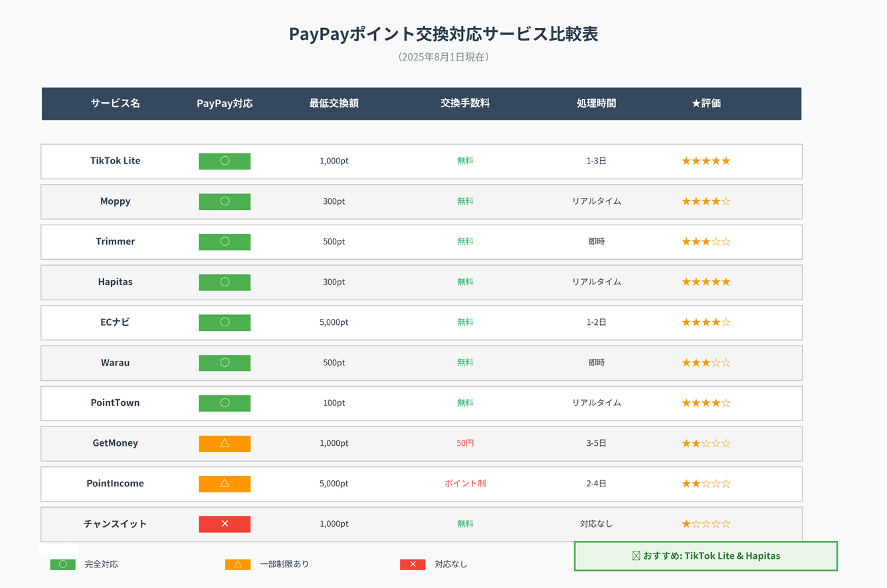The image size is (887, 588).
Task: Click the 3-5日 processing time for GetMoney
Action: click(597, 443)
